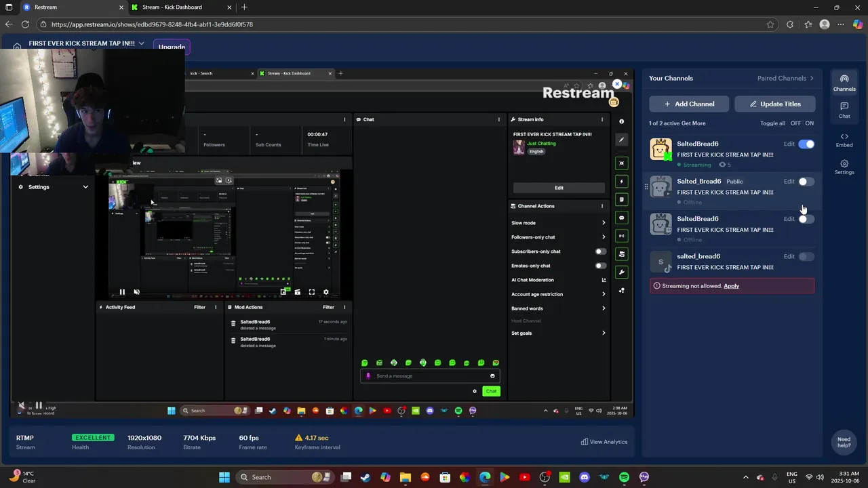Open Steam from the Windows taskbar
868x488 pixels.
[x=366, y=477]
